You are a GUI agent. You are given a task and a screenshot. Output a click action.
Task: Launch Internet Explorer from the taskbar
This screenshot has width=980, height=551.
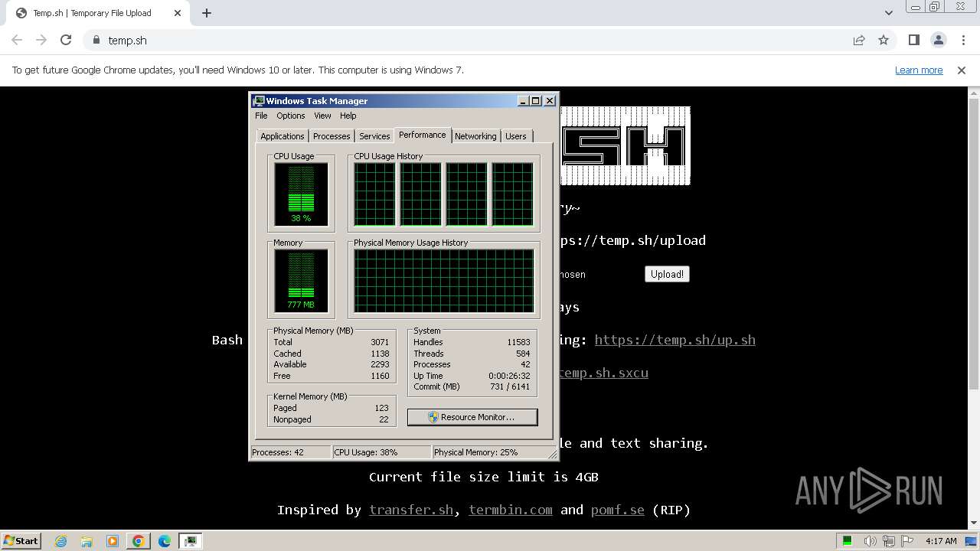(60, 541)
